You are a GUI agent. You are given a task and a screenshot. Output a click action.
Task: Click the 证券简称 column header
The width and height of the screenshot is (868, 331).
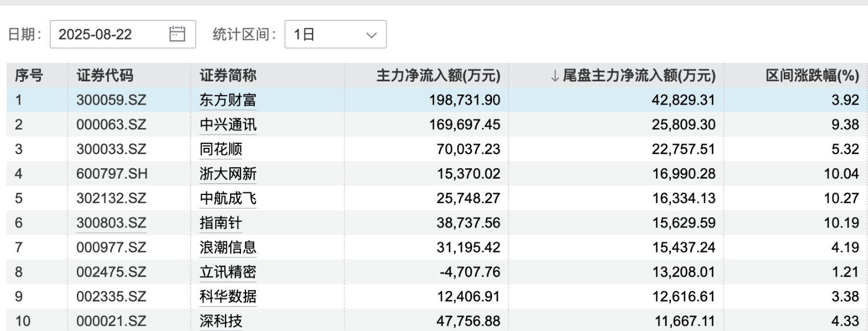[228, 76]
